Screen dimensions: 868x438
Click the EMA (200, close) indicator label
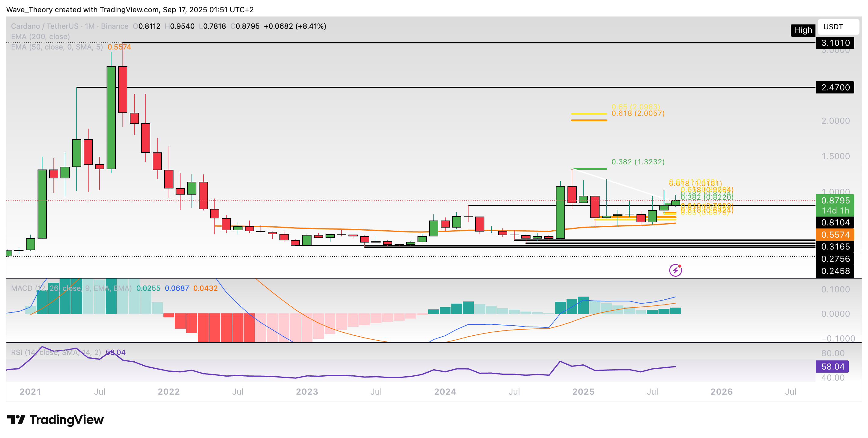coord(40,36)
